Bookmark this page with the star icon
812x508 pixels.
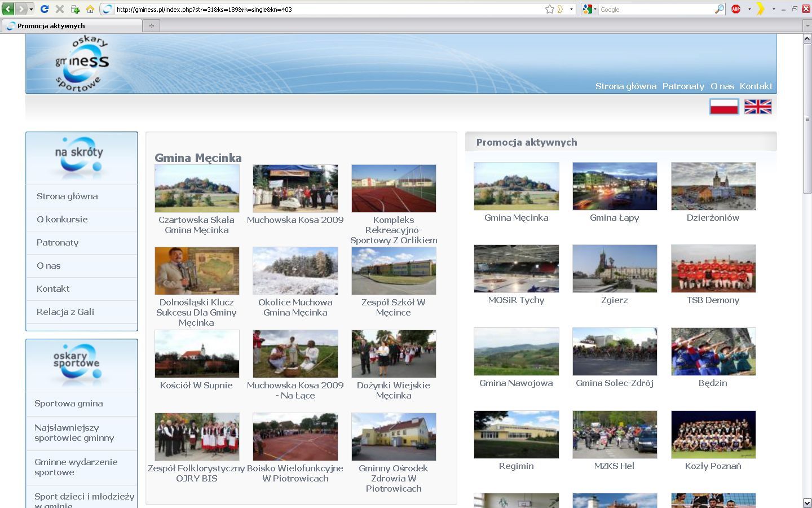(x=549, y=9)
